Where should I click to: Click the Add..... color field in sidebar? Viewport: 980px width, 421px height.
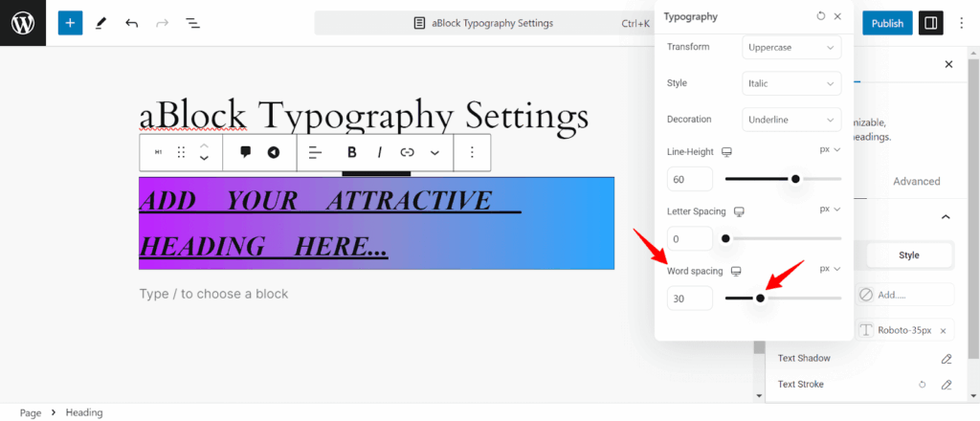[x=903, y=294]
